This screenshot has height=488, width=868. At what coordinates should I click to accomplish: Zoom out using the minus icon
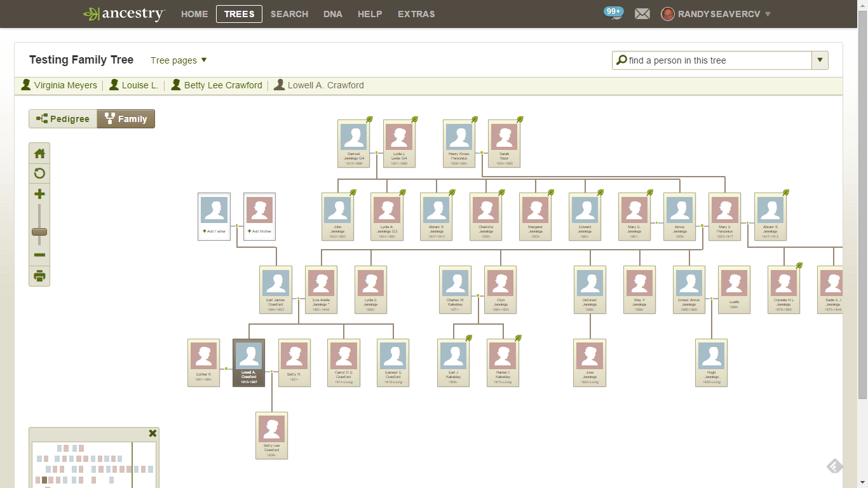point(39,254)
